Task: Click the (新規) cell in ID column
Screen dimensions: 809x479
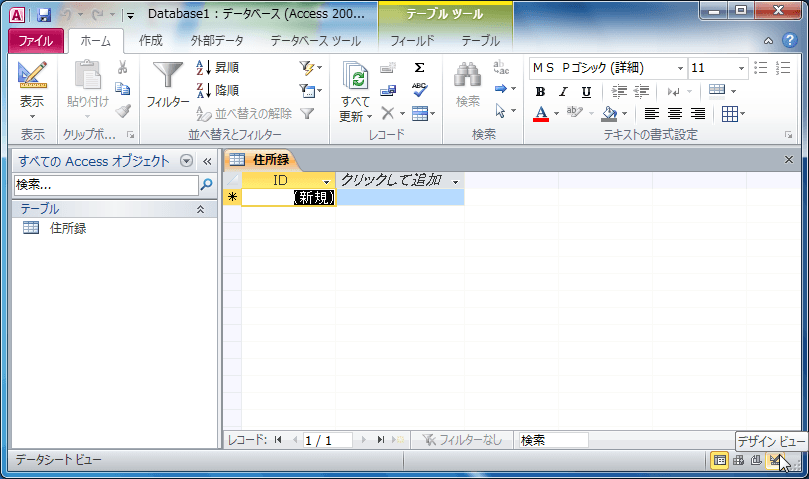Action: coord(288,197)
